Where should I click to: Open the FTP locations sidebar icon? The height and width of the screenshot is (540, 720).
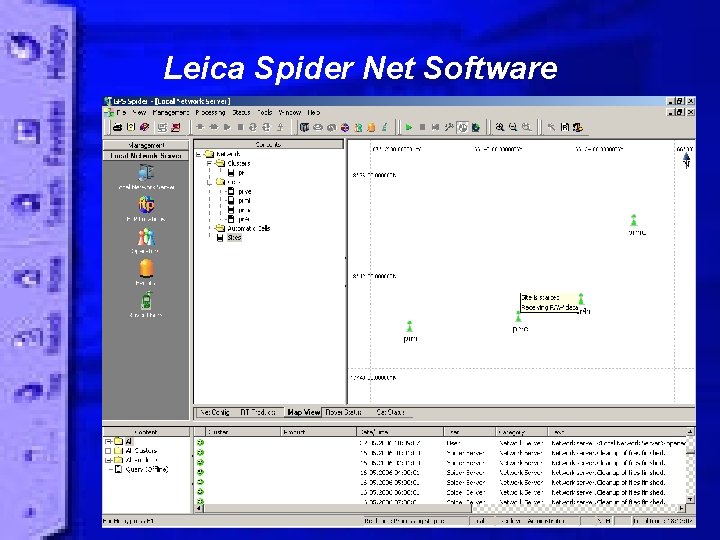(146, 205)
